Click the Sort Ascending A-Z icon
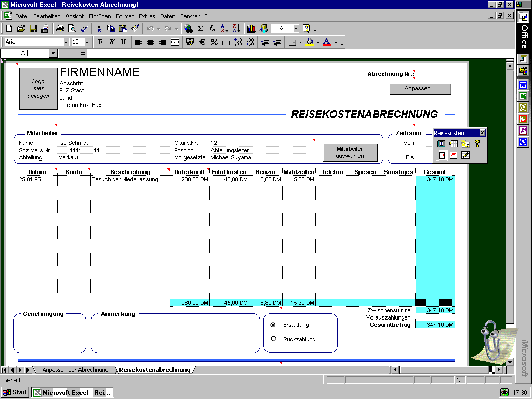 (x=224, y=29)
